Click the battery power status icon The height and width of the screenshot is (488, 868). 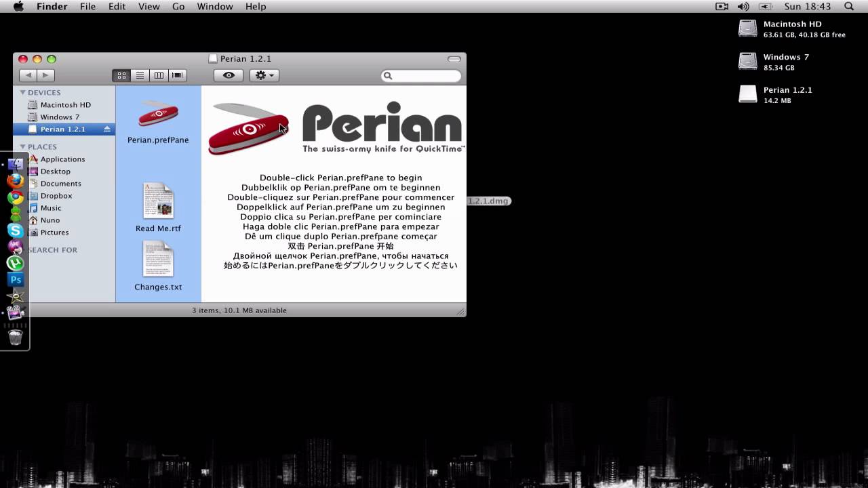(x=766, y=7)
